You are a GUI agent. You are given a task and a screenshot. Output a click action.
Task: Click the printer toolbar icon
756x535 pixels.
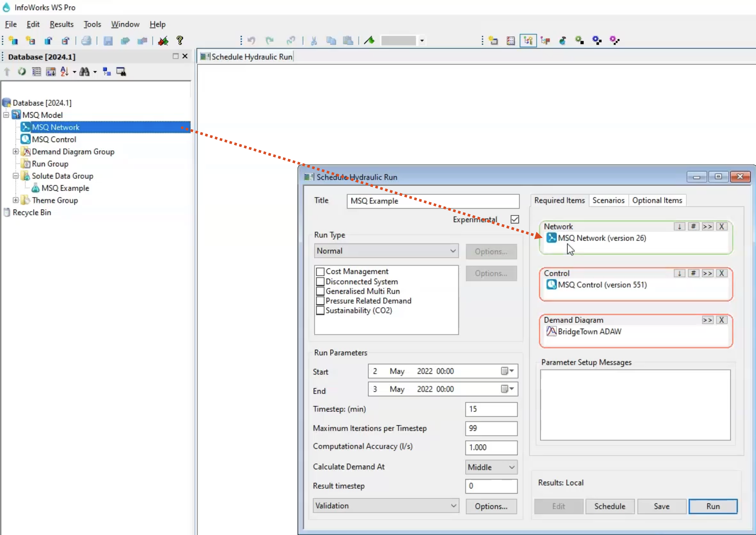[x=86, y=40]
